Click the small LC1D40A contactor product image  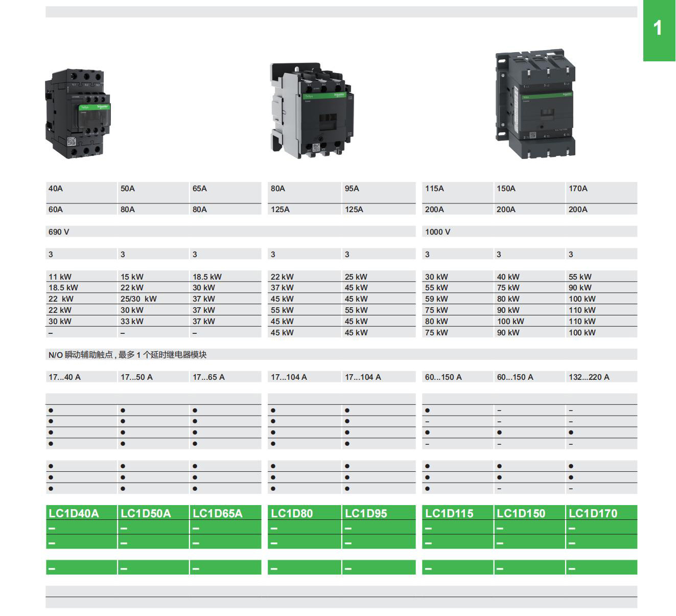click(78, 113)
